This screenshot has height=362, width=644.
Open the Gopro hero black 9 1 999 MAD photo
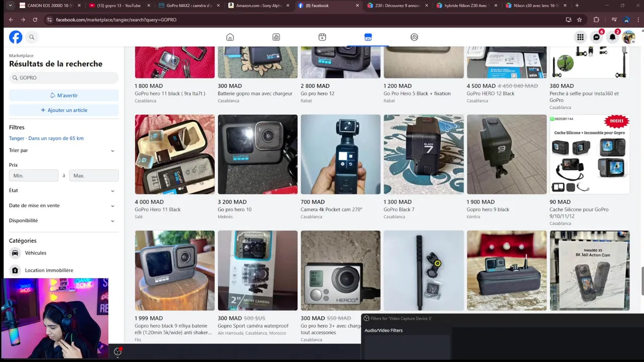175,270
